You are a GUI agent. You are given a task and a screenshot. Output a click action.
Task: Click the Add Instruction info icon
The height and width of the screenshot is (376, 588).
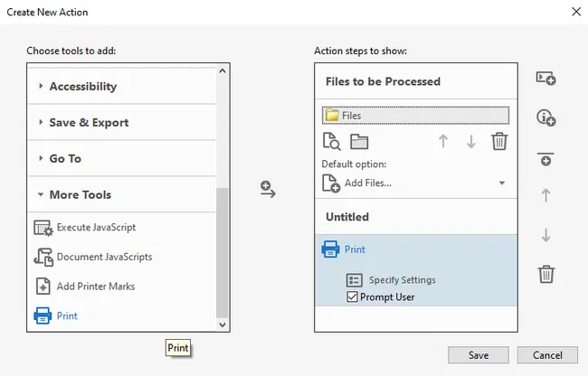click(x=546, y=117)
